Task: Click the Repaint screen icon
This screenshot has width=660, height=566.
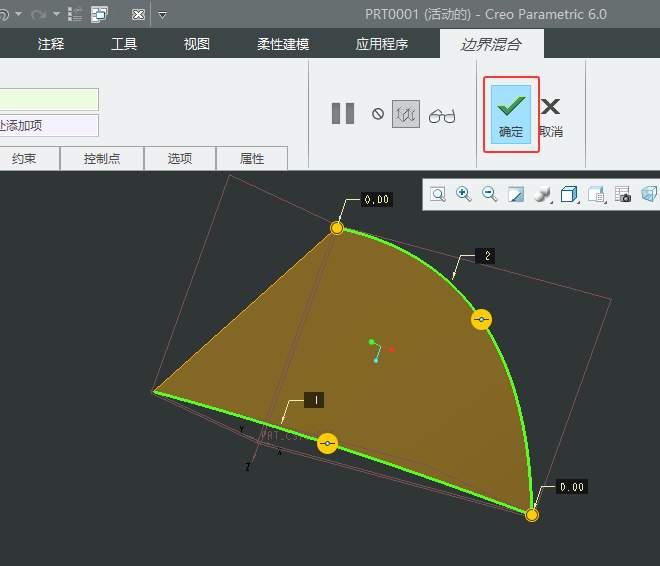Action: click(x=516, y=194)
